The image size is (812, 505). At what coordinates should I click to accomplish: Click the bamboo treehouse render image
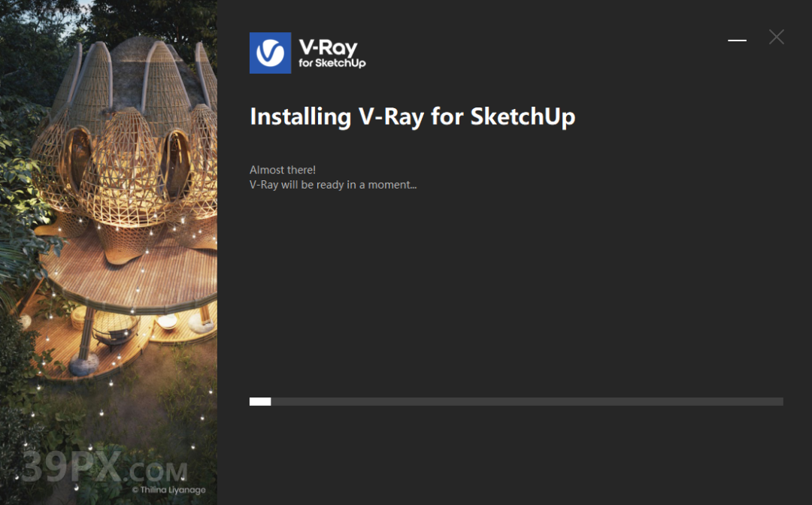click(109, 252)
